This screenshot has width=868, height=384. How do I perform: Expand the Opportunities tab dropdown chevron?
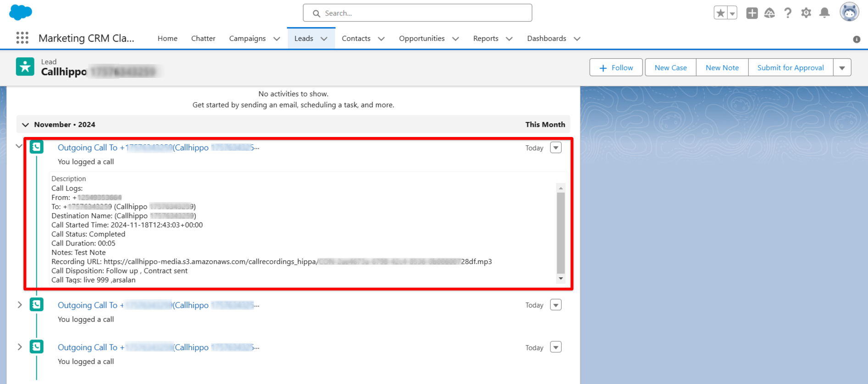(455, 39)
